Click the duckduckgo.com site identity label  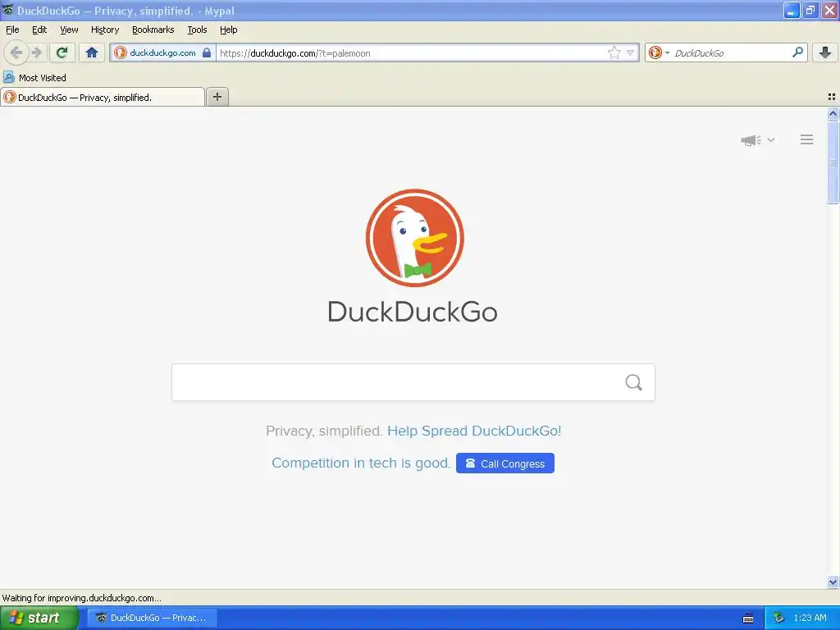(162, 52)
